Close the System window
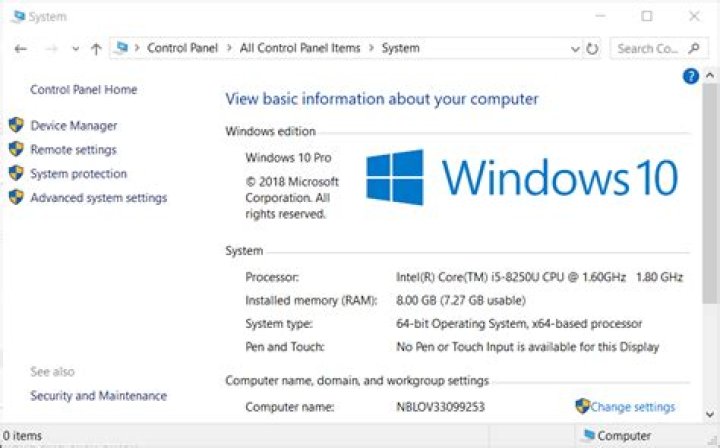Screen dimensions: 720x448 pos(694,16)
